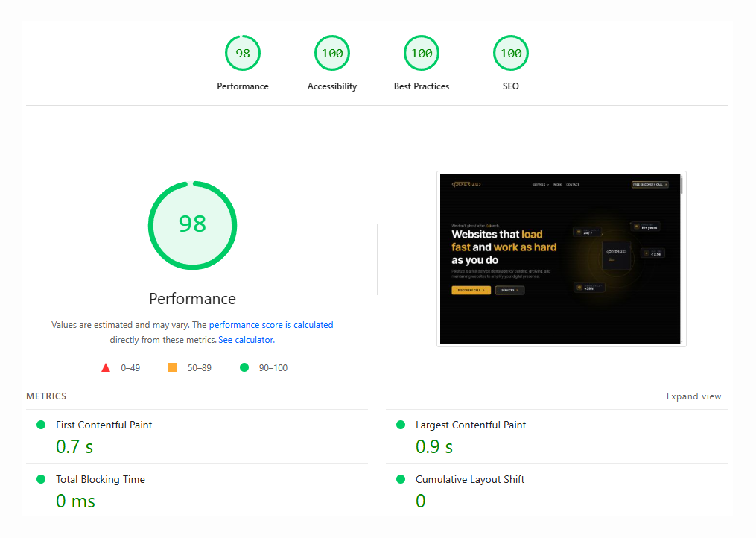Click the Performance score gauge at top

pos(243,54)
